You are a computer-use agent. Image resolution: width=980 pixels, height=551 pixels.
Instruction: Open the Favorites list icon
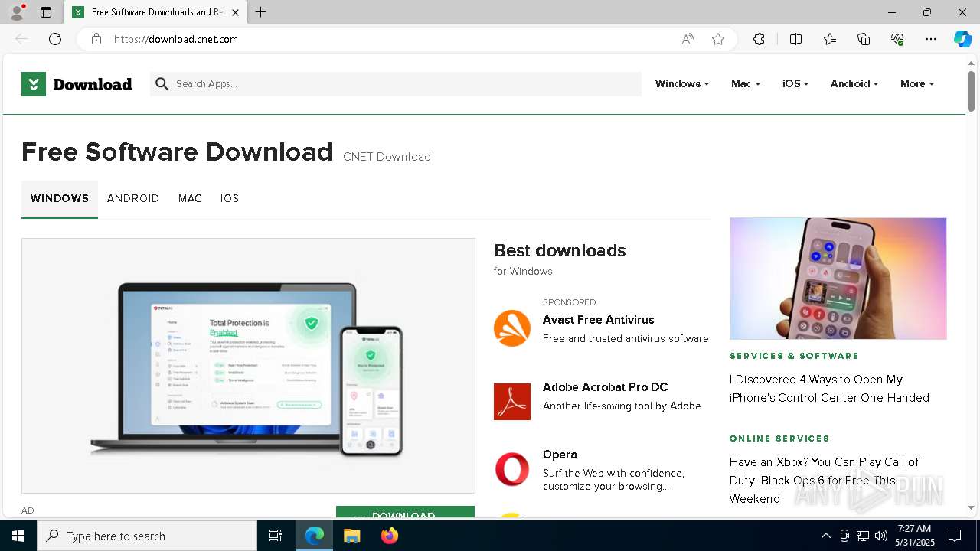pyautogui.click(x=830, y=39)
